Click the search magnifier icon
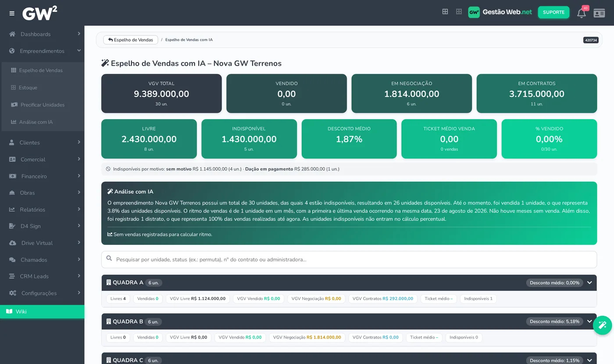 click(109, 259)
